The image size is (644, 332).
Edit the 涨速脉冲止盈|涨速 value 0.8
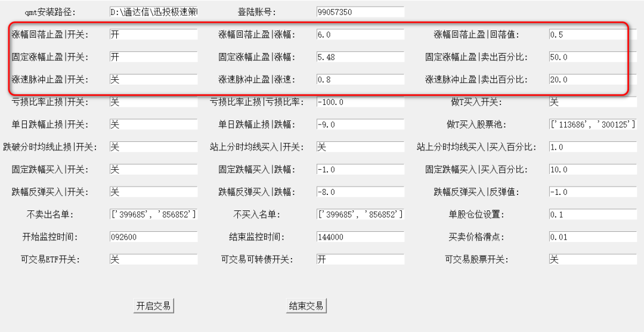coord(361,80)
